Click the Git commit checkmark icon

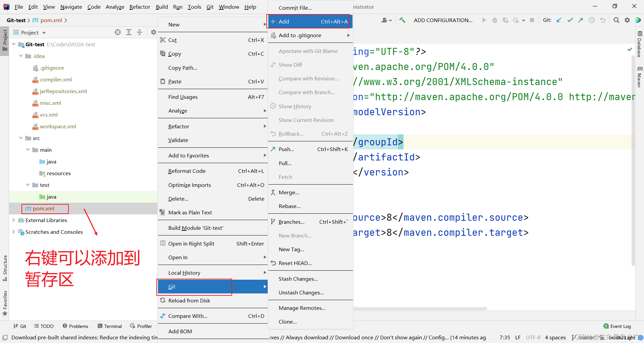[570, 20]
